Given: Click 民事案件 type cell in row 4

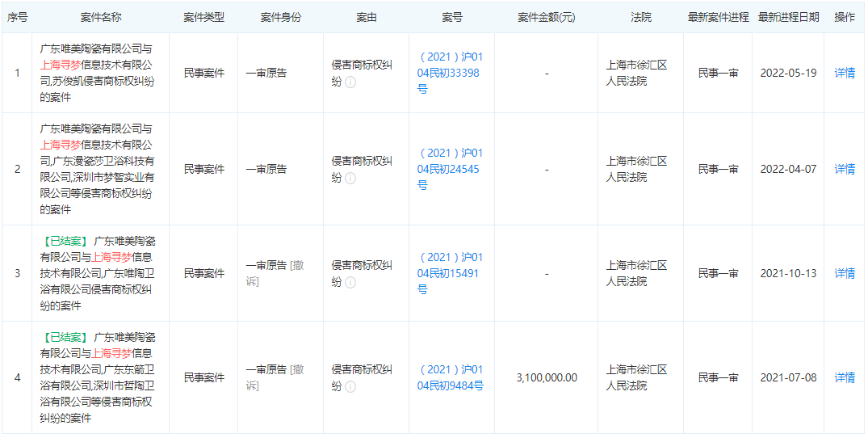Looking at the screenshot, I should (x=203, y=377).
